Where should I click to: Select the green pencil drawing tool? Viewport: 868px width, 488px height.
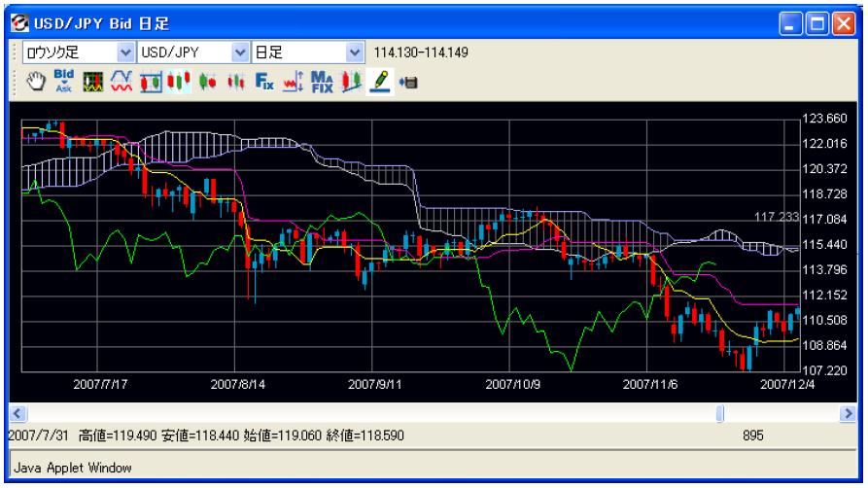[380, 82]
